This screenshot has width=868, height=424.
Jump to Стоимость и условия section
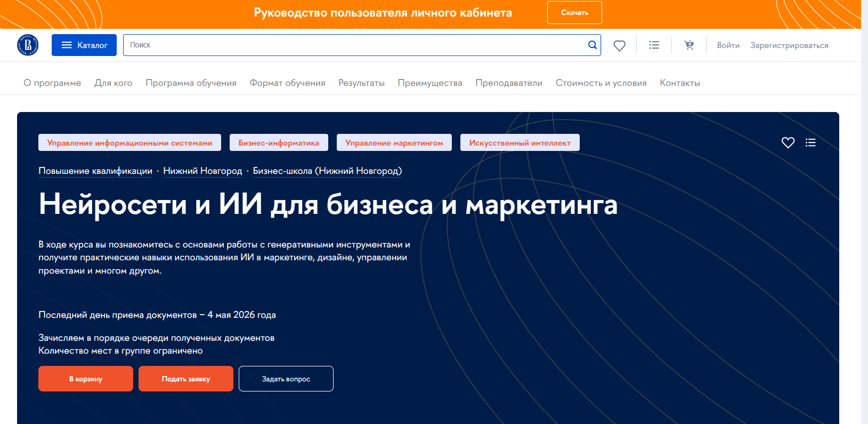coord(601,83)
